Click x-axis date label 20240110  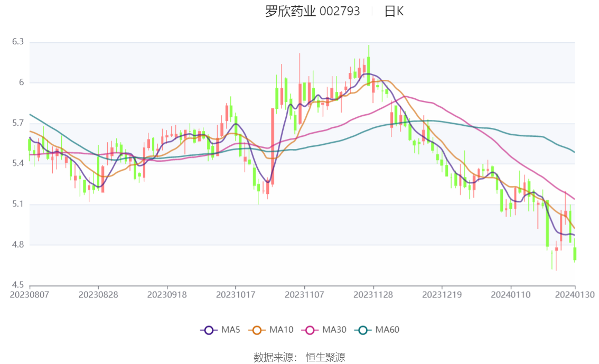[511, 295]
